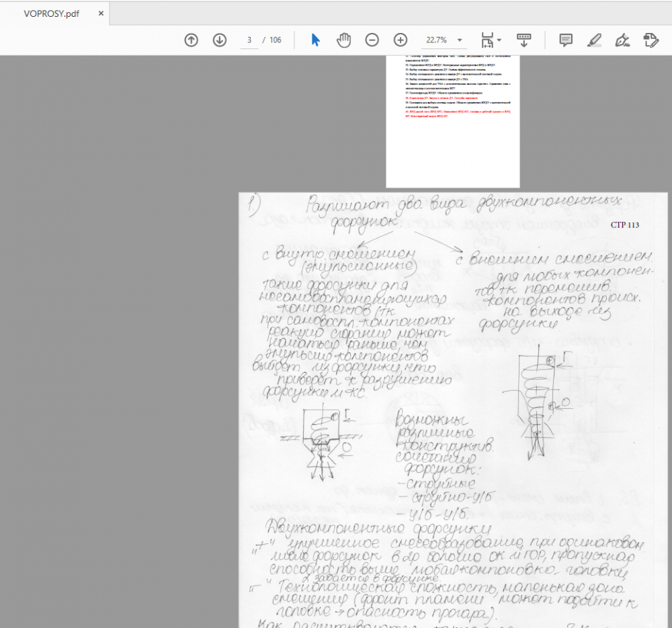Screen dimensions: 672x628
Task: Click the fit page width icon
Action: point(487,40)
